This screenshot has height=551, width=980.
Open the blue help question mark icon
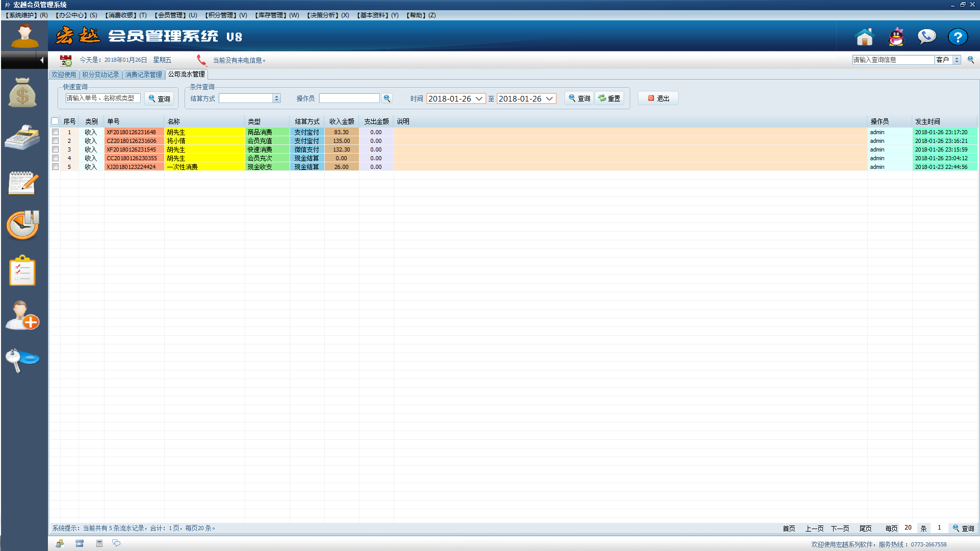958,37
